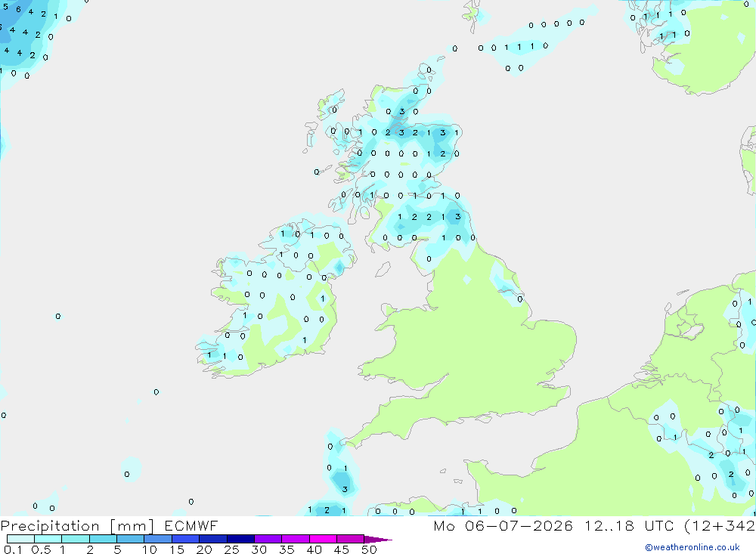Click the 25–30 mm navy legend box
756x554 pixels.
(240, 539)
